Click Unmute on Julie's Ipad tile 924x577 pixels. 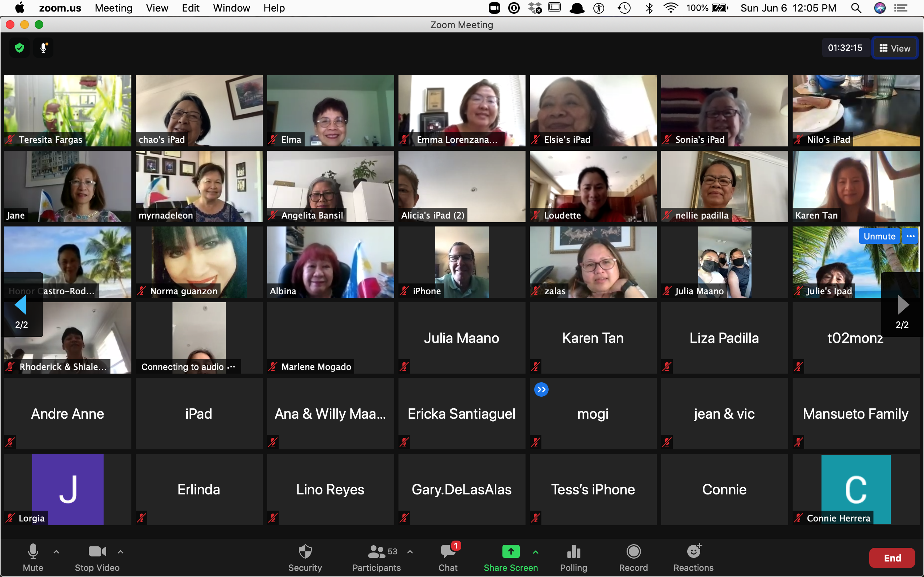coord(879,236)
